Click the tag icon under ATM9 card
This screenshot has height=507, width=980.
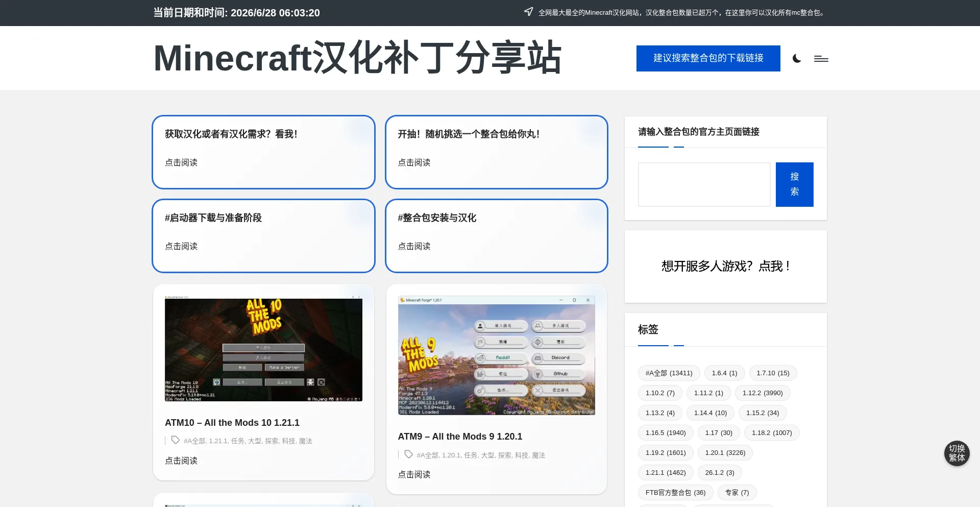point(408,454)
